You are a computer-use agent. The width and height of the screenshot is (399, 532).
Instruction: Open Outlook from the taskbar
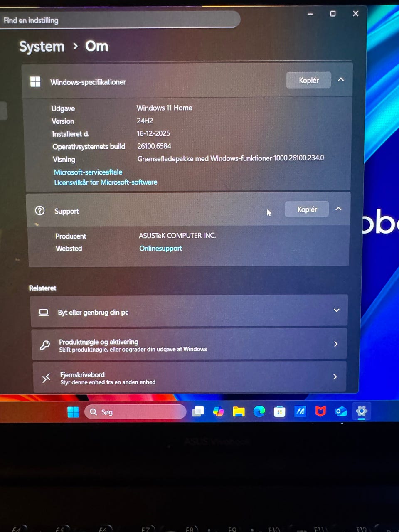coord(341,411)
